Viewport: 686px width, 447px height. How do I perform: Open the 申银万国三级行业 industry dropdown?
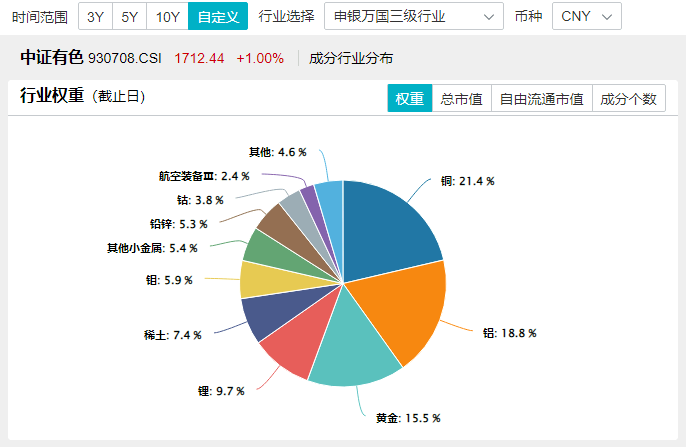point(418,16)
